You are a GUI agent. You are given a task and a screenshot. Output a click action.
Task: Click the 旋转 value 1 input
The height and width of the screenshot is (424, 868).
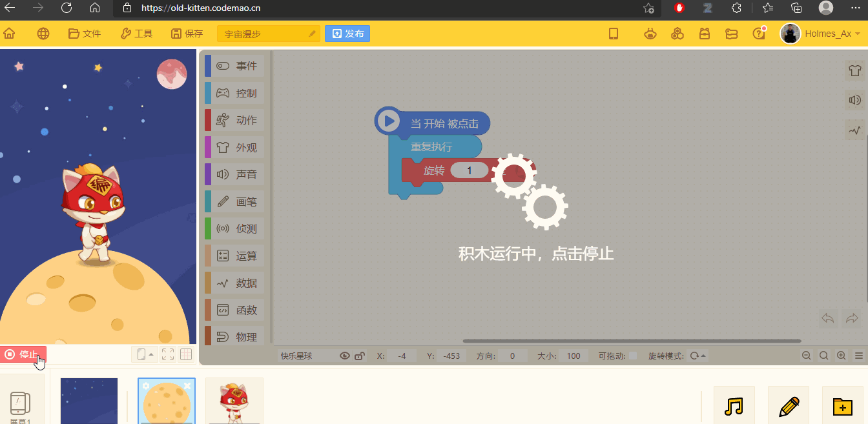pos(469,170)
